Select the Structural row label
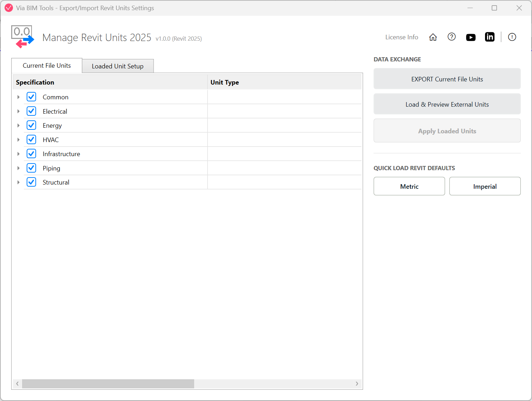Viewport: 532px width, 401px height. point(56,182)
